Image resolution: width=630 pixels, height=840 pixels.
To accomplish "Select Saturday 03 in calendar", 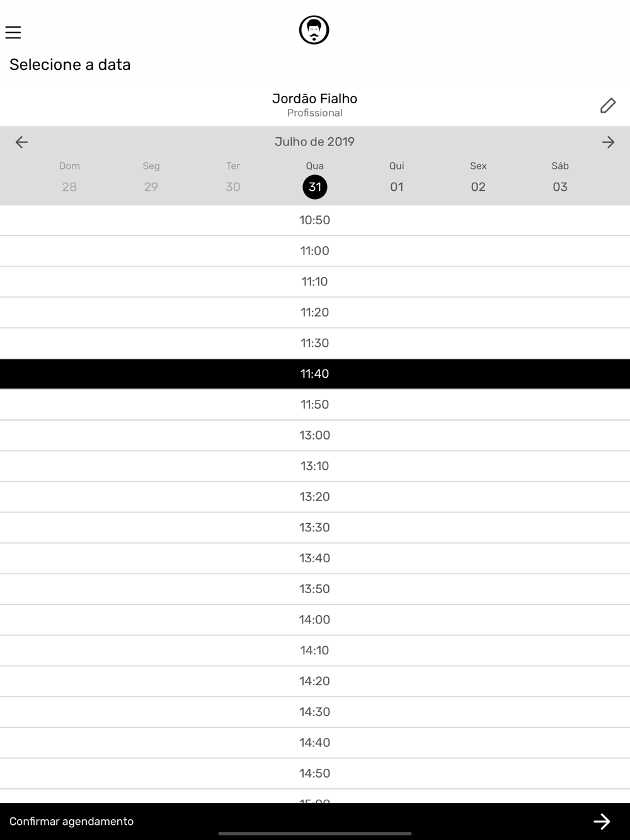I will click(x=560, y=186).
